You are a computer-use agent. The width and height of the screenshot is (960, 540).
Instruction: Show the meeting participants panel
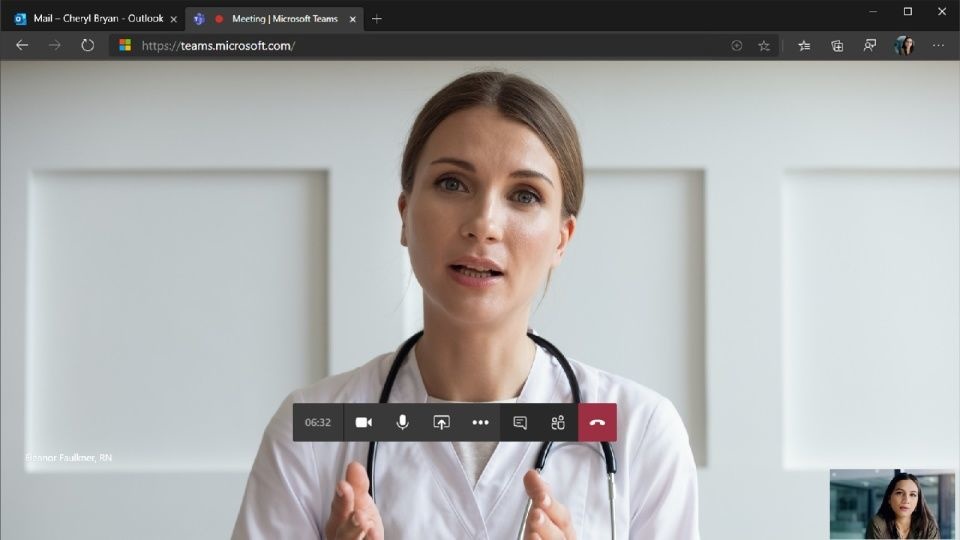558,423
